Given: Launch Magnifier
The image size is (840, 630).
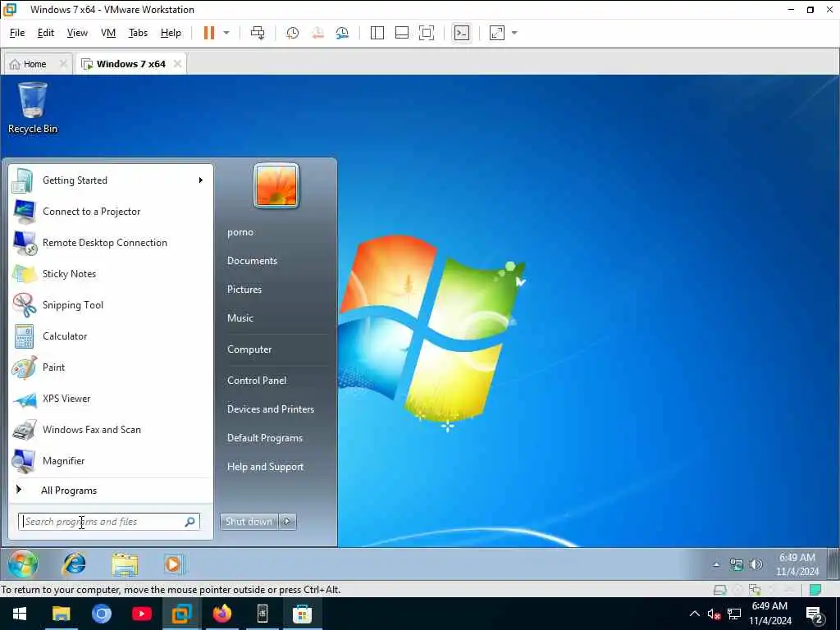Looking at the screenshot, I should click(111, 461).
